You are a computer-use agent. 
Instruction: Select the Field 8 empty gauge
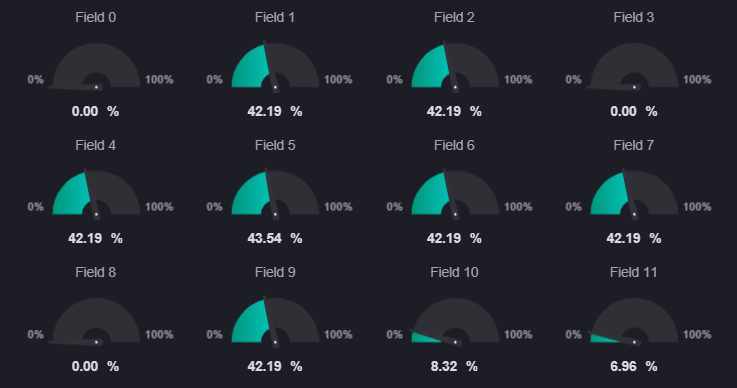96,320
